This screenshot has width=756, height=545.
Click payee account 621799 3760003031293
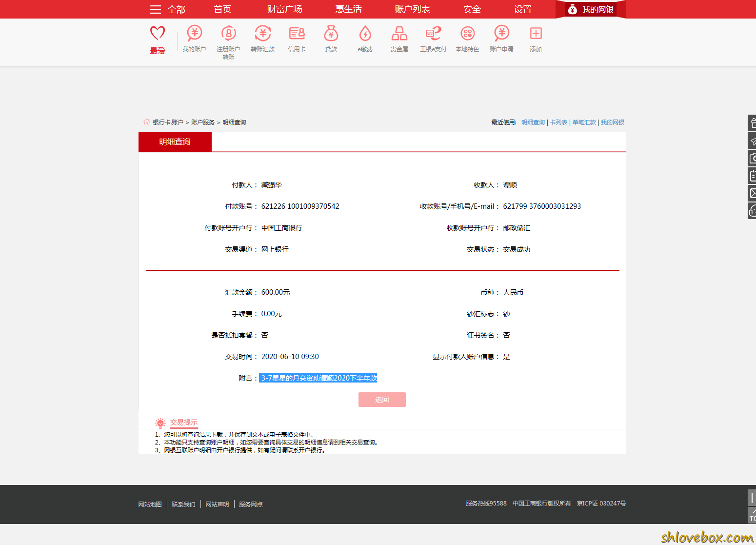click(x=542, y=206)
